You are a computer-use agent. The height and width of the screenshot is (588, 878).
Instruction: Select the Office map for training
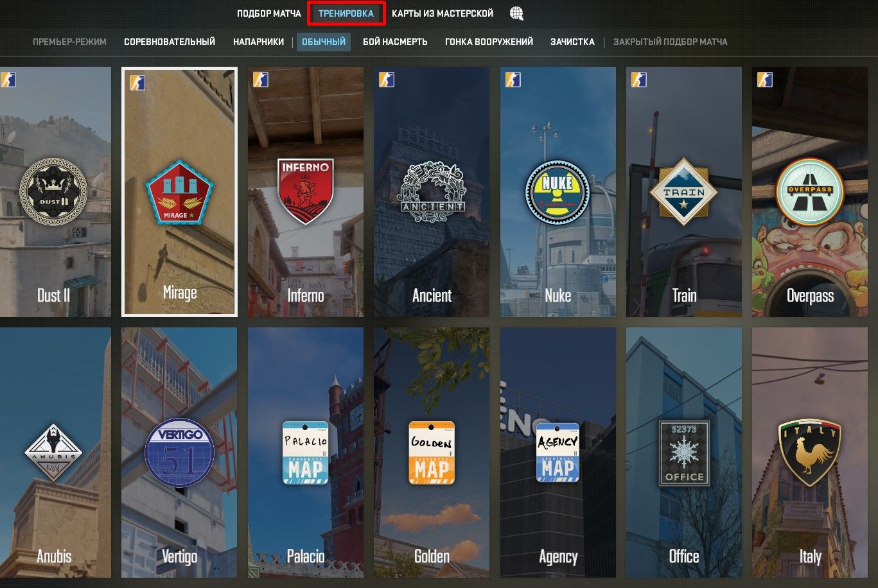[683, 453]
